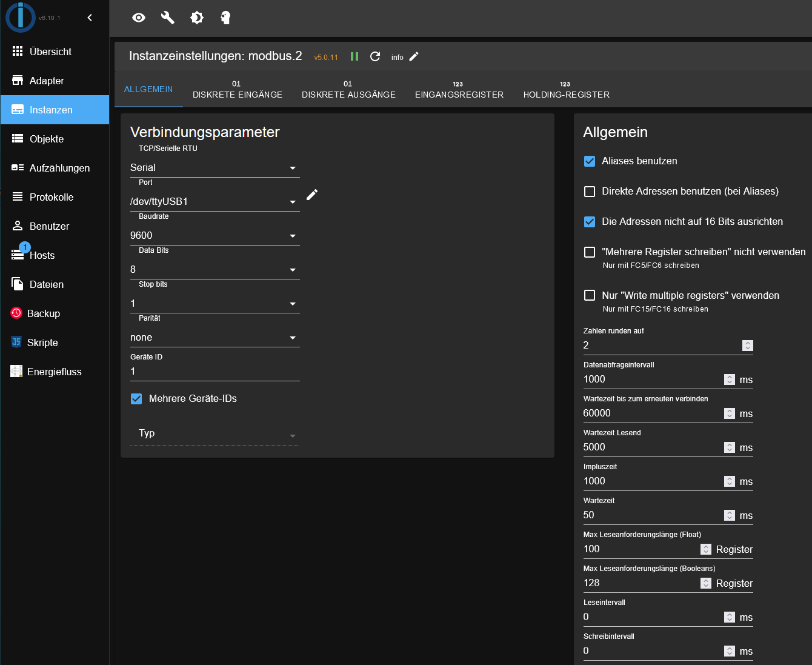
Task: Pause the modbus.2 instance
Action: tap(354, 56)
